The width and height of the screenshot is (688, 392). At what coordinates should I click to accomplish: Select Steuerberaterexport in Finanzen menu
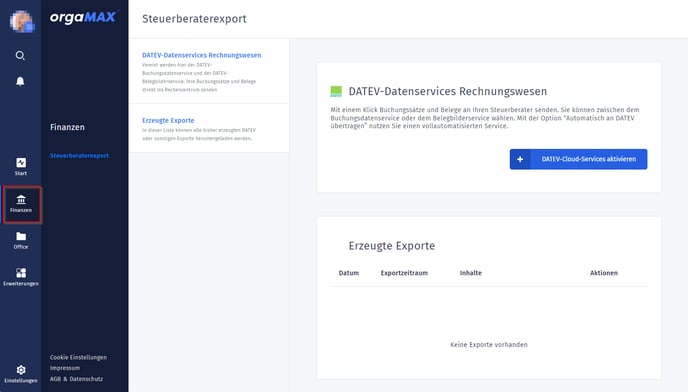(x=79, y=155)
